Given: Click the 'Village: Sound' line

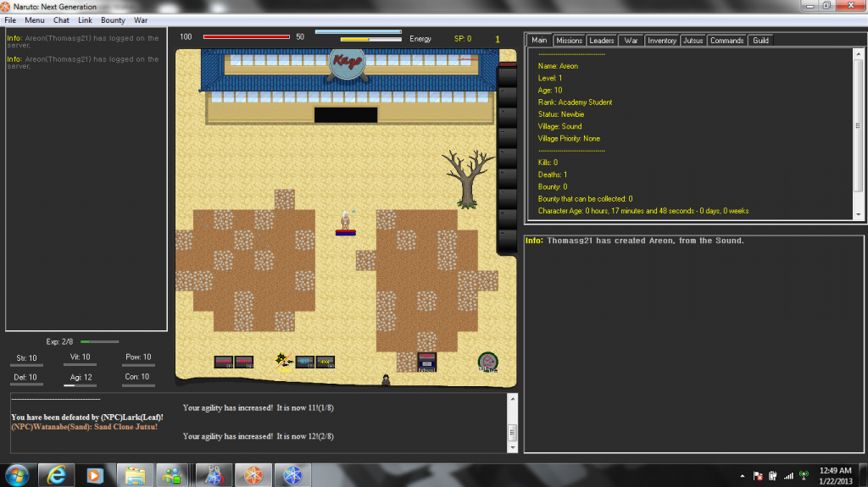Looking at the screenshot, I should (x=559, y=126).
